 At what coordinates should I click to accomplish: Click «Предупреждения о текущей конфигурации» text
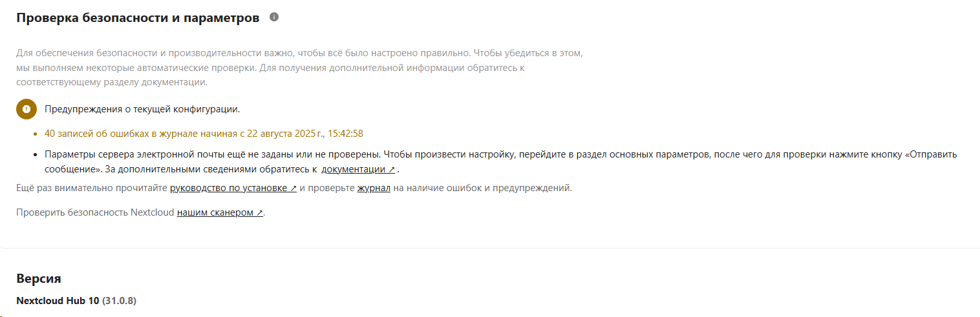pyautogui.click(x=142, y=109)
